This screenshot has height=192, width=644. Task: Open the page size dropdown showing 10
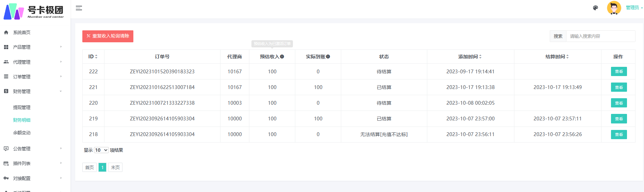click(x=101, y=150)
